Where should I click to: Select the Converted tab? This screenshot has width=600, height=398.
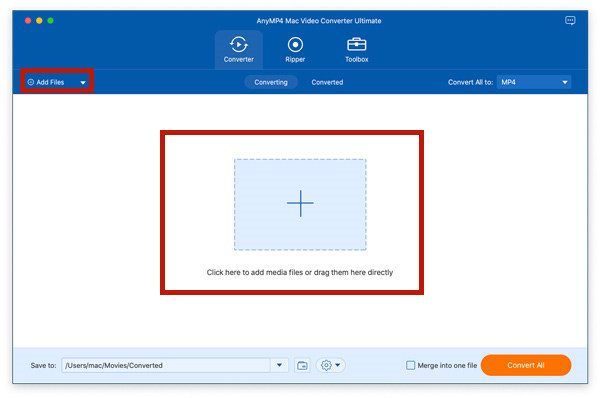pos(327,82)
